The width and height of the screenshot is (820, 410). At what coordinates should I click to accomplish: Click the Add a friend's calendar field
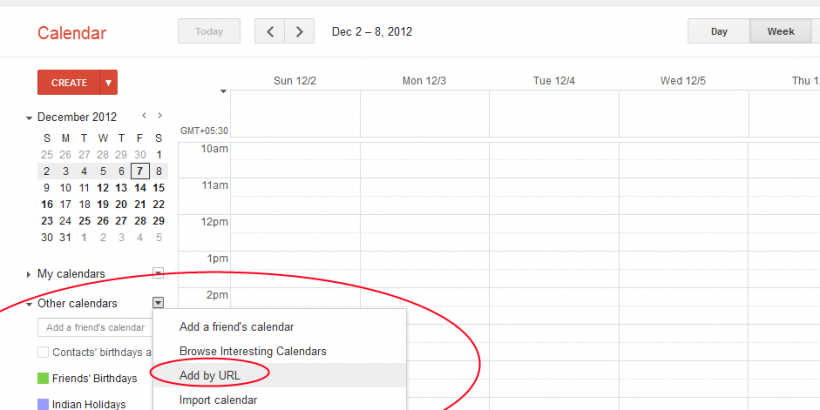coord(95,327)
